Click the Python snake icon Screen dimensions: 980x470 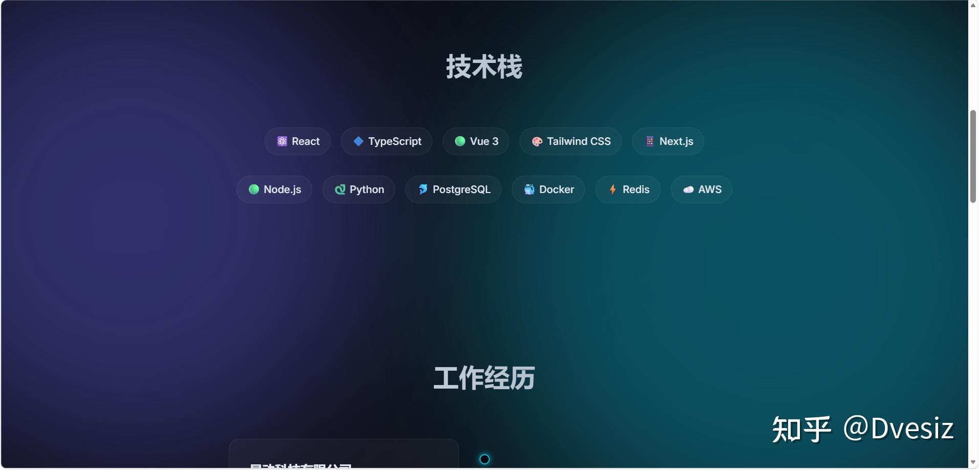click(340, 189)
